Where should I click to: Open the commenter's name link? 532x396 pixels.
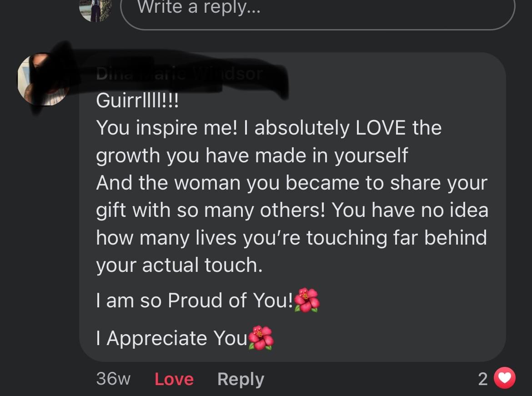click(x=180, y=74)
